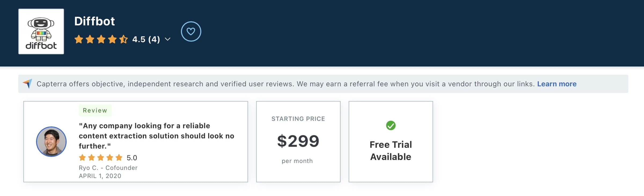Screen dimensions: 644x196
Task: Click the green Free Trial checkmark icon
Action: [391, 125]
